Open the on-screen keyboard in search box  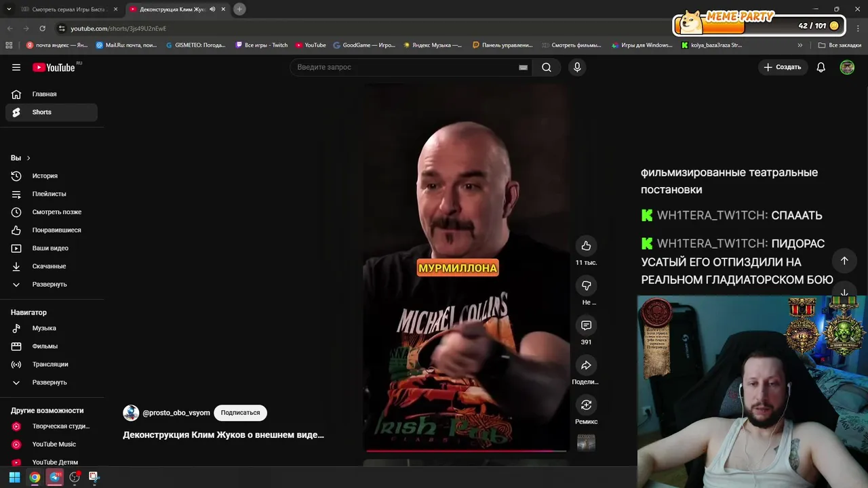tap(523, 67)
